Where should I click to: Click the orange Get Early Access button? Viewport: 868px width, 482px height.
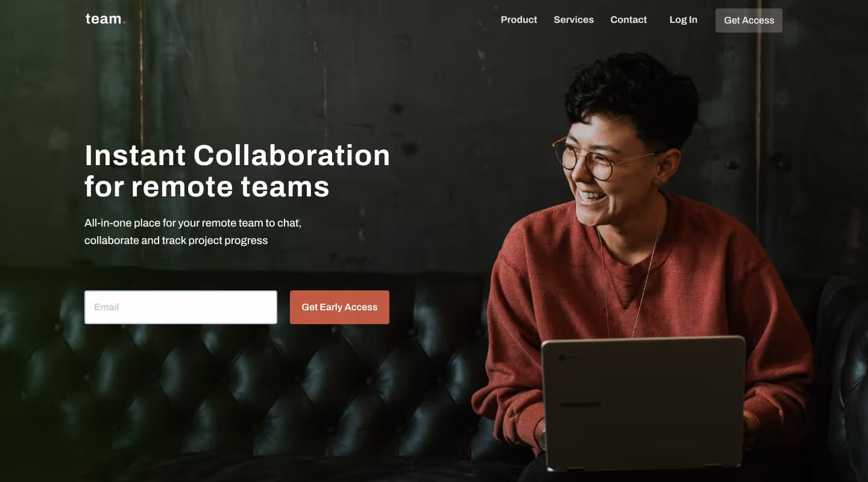point(339,307)
